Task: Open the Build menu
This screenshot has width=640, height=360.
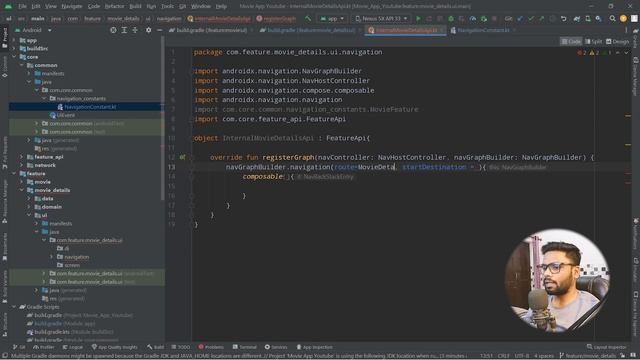Action: [135, 6]
